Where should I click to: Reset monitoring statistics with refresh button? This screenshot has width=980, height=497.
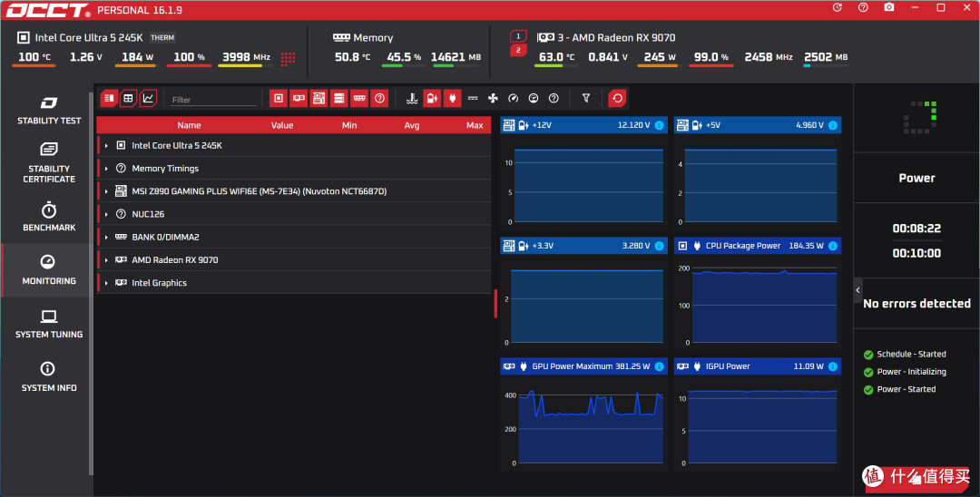(618, 98)
